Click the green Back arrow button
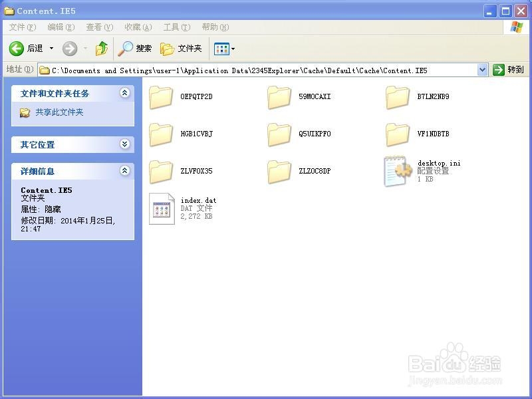This screenshot has width=532, height=399. coord(16,49)
